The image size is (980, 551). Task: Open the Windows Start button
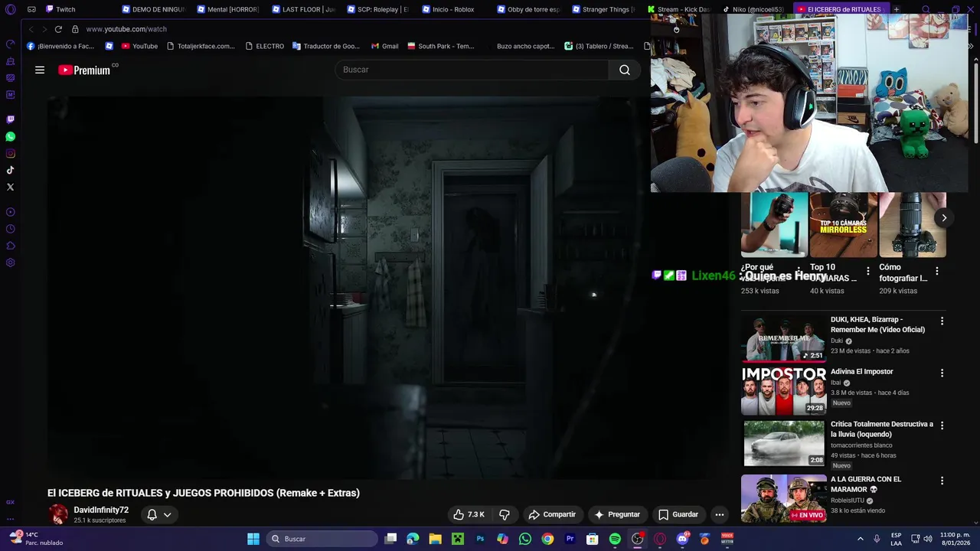(253, 539)
